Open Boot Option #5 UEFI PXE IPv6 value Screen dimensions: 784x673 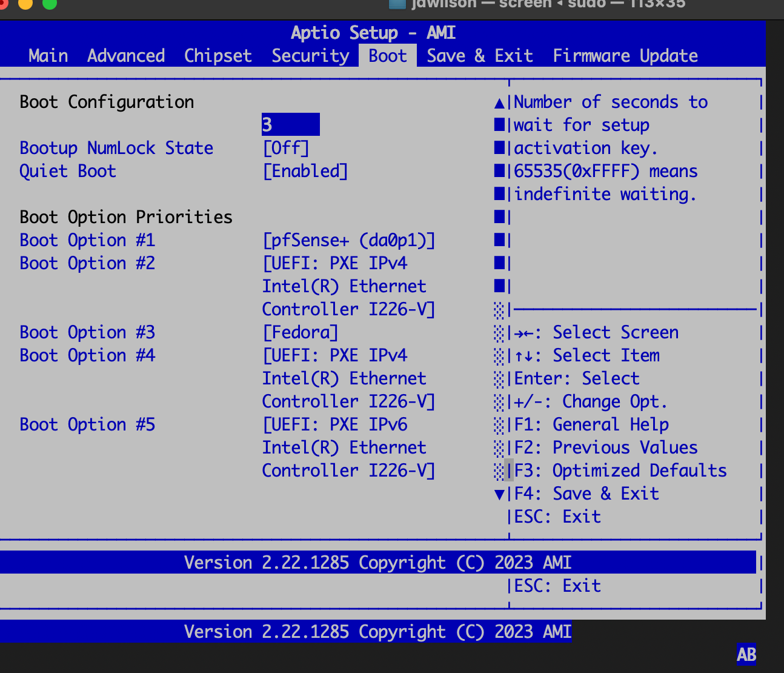(x=349, y=447)
